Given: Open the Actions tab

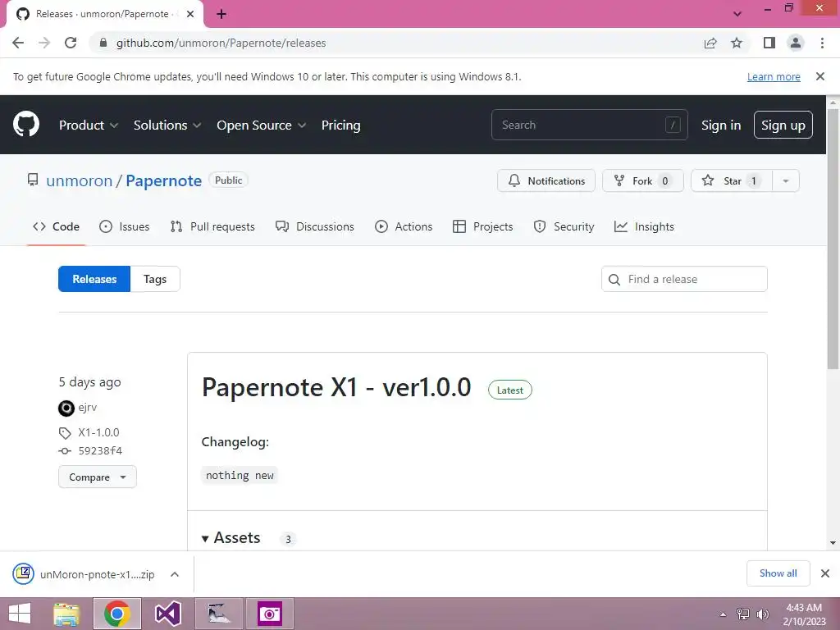Looking at the screenshot, I should 404,226.
